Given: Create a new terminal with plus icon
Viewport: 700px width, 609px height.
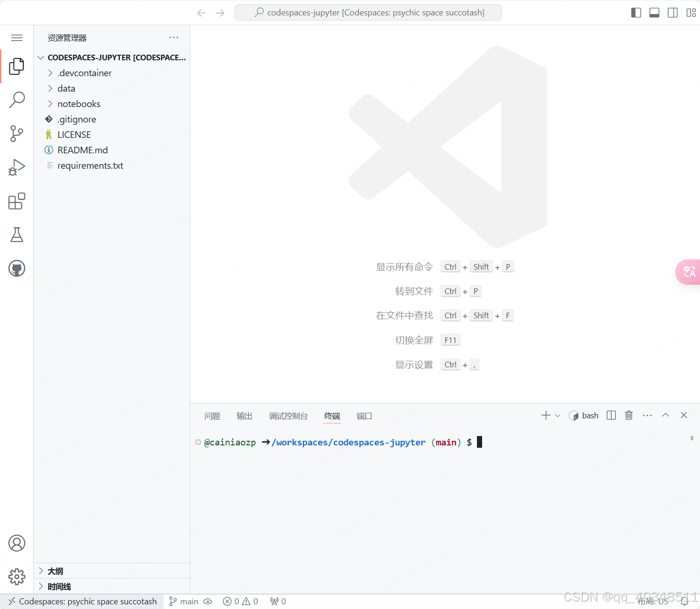Looking at the screenshot, I should (x=546, y=416).
